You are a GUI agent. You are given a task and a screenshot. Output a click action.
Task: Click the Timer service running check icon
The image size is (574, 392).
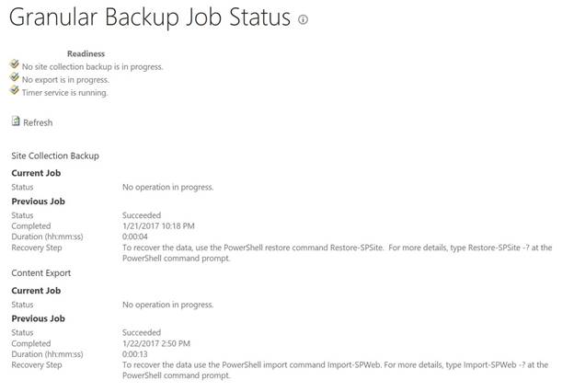(x=15, y=91)
